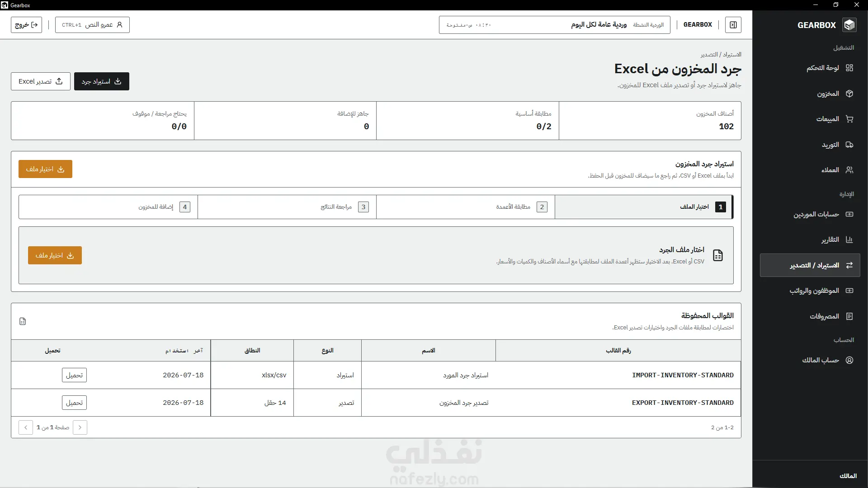Click مطابقة أساسية 0/2 stat card
This screenshot has height=488, width=868.
coord(467,121)
